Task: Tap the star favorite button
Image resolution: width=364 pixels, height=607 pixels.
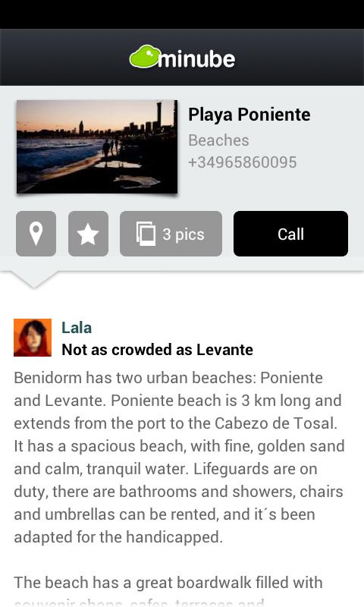Action: (88, 234)
